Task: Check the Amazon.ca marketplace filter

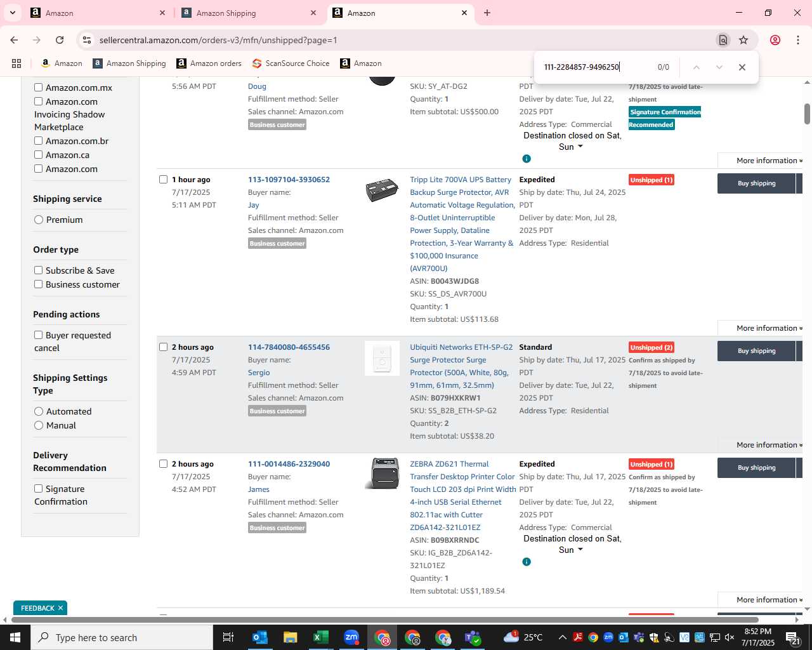Action: click(x=39, y=155)
